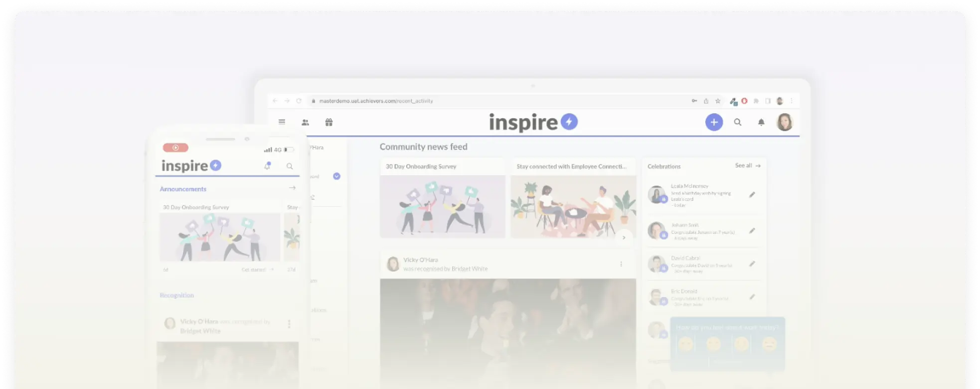
Task: Click the pencil icon for David Cabral
Action: coord(752,263)
